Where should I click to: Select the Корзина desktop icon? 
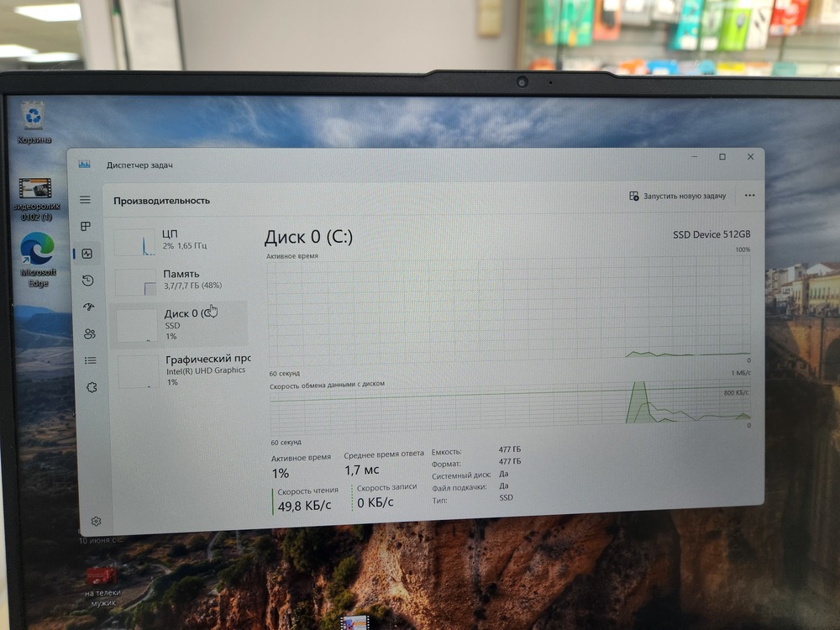point(34,122)
